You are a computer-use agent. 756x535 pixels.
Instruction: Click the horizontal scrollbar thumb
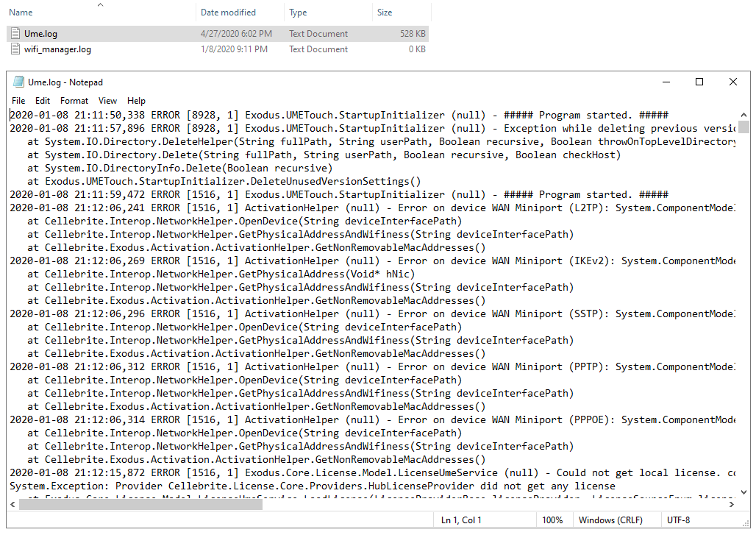[140, 504]
